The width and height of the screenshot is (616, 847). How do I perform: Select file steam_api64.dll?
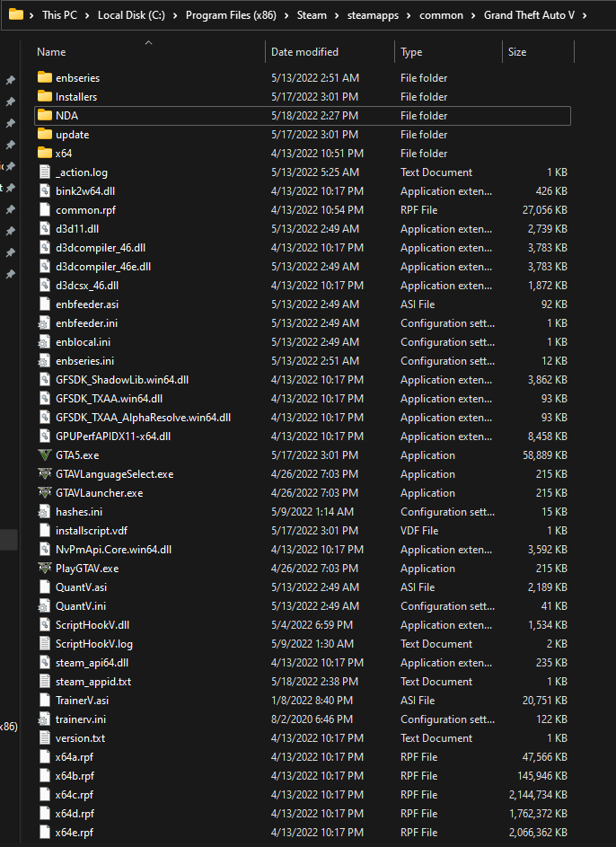pyautogui.click(x=303, y=663)
